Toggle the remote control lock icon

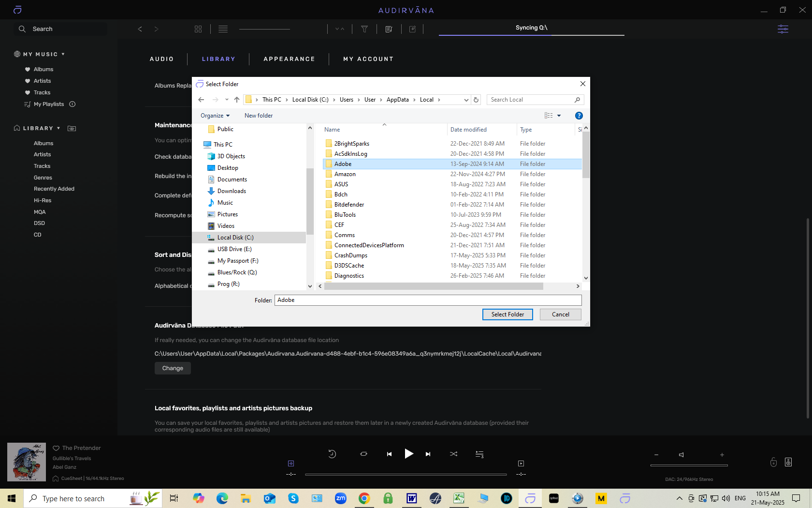point(773,462)
